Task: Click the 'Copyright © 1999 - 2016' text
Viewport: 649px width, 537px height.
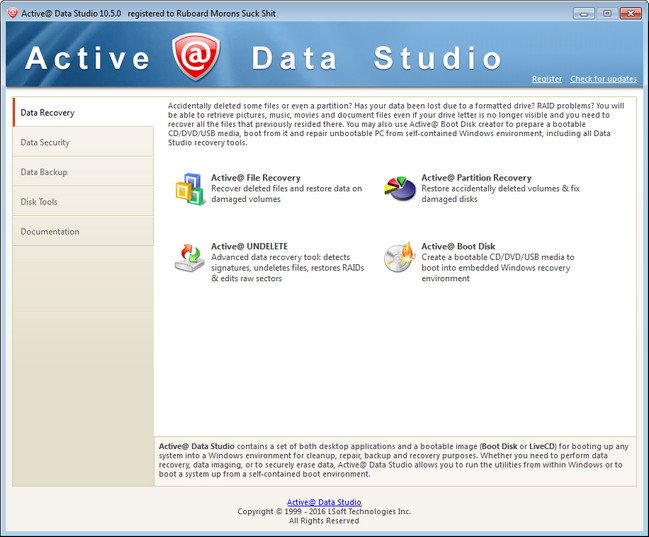Action: pos(324,512)
